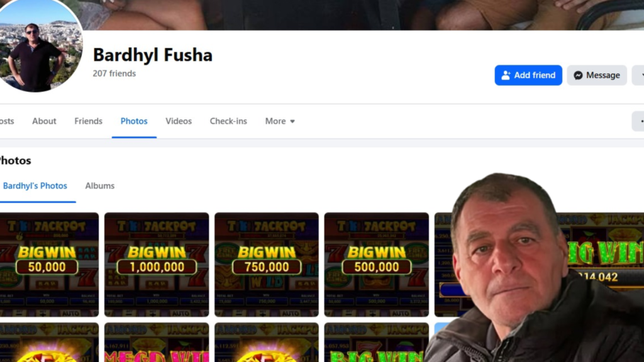This screenshot has width=644, height=362.
Task: Open the Friends tab
Action: click(88, 121)
